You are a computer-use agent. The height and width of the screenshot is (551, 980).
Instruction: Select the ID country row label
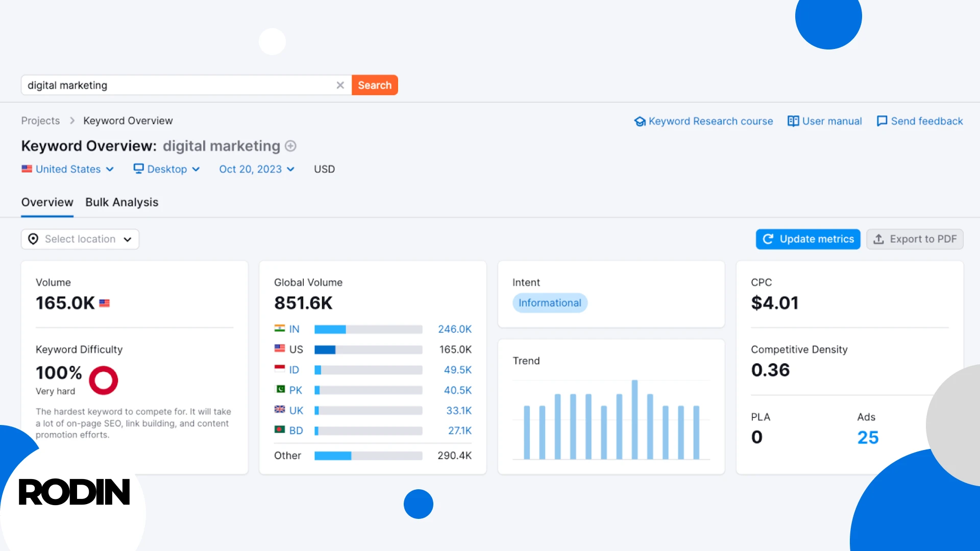click(294, 370)
